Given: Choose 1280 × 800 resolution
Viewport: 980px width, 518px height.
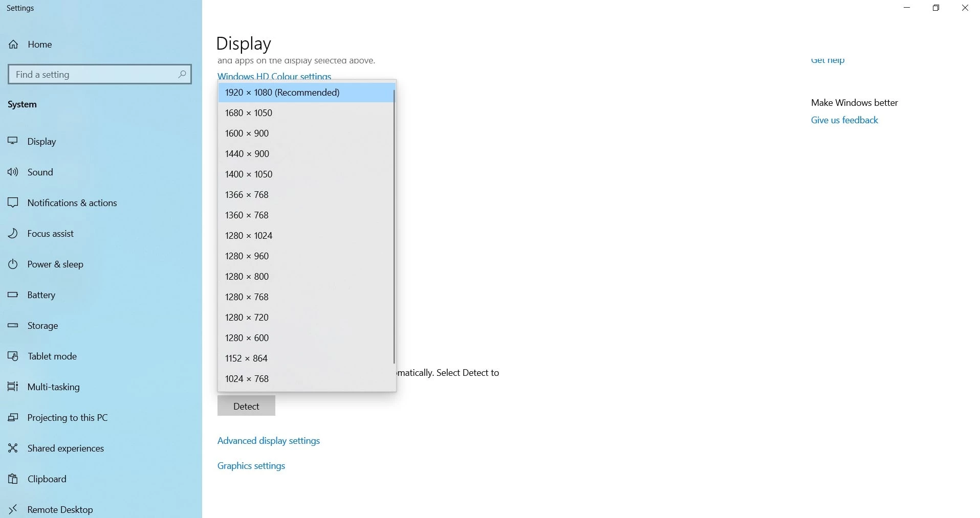Looking at the screenshot, I should coord(306,277).
